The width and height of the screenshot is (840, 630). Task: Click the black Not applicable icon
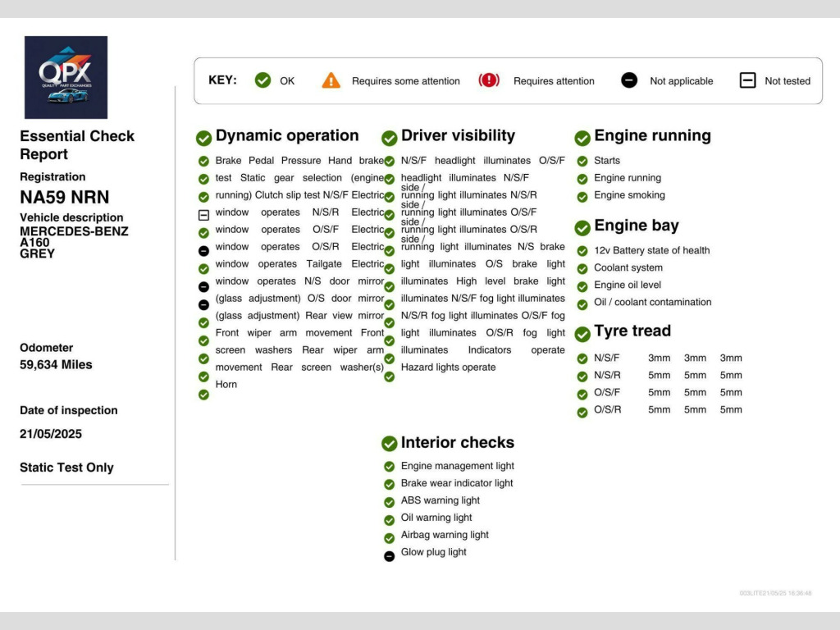(629, 80)
